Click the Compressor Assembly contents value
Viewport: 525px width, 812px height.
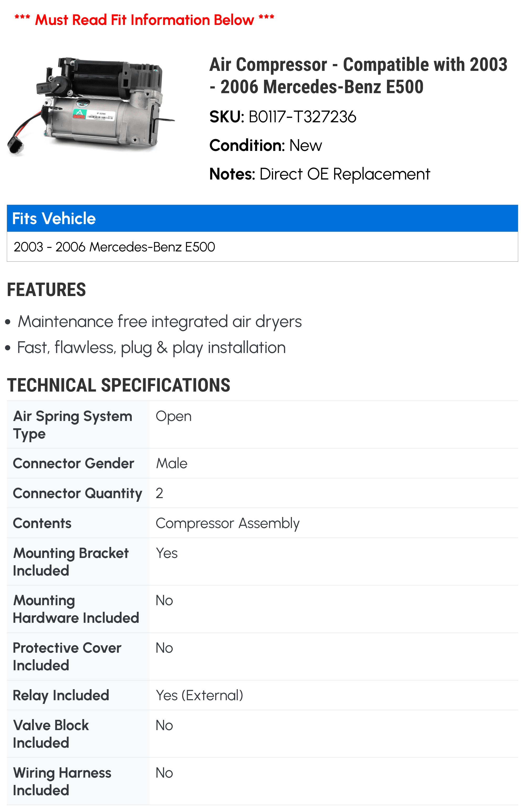point(227,523)
